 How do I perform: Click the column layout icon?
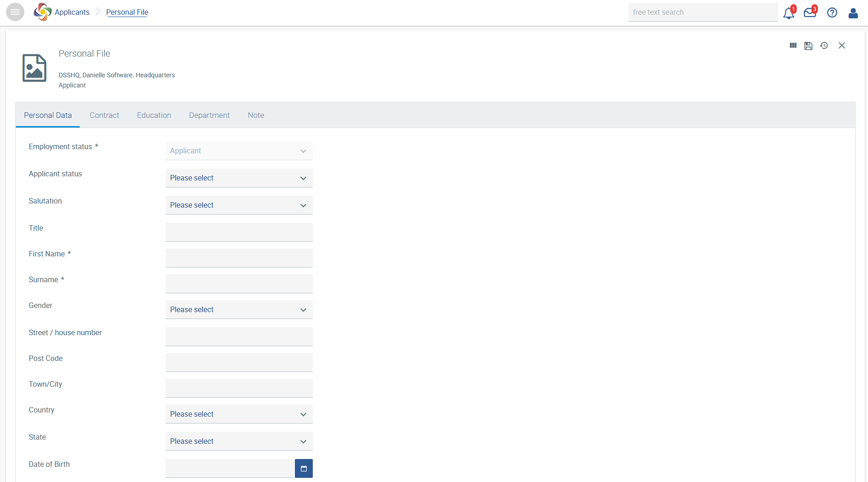point(793,46)
